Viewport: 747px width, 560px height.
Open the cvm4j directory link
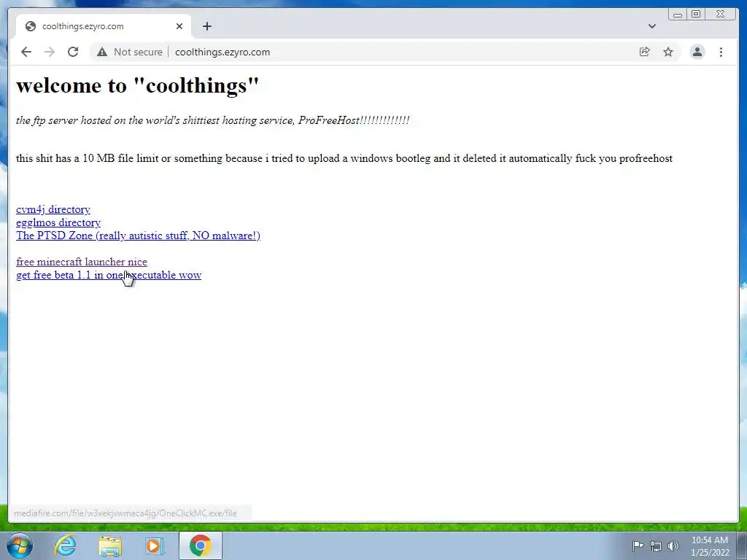coord(53,209)
